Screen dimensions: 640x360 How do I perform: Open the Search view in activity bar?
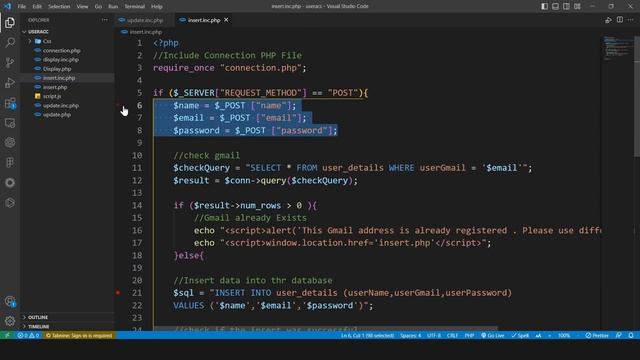pyautogui.click(x=10, y=42)
